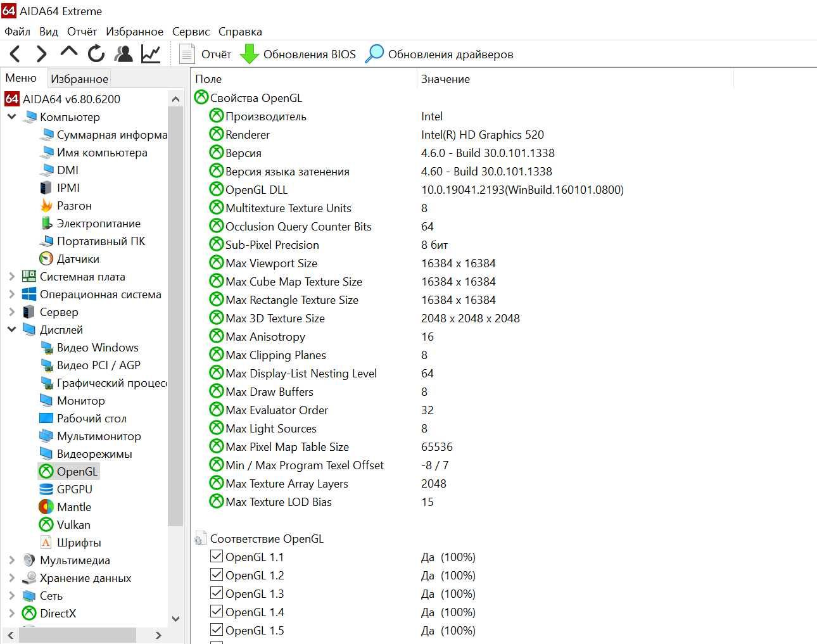
Task: Select Имя компьютера tree item
Action: pos(94,152)
